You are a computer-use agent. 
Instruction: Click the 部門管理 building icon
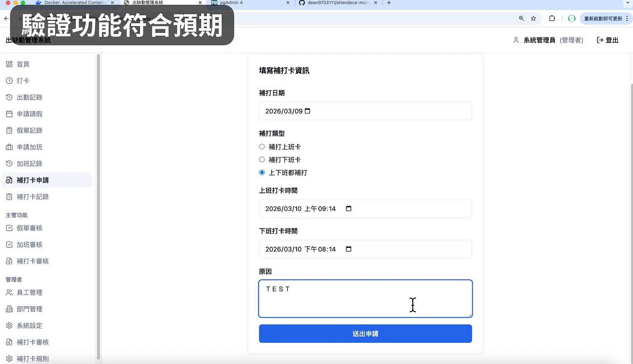coord(9,309)
